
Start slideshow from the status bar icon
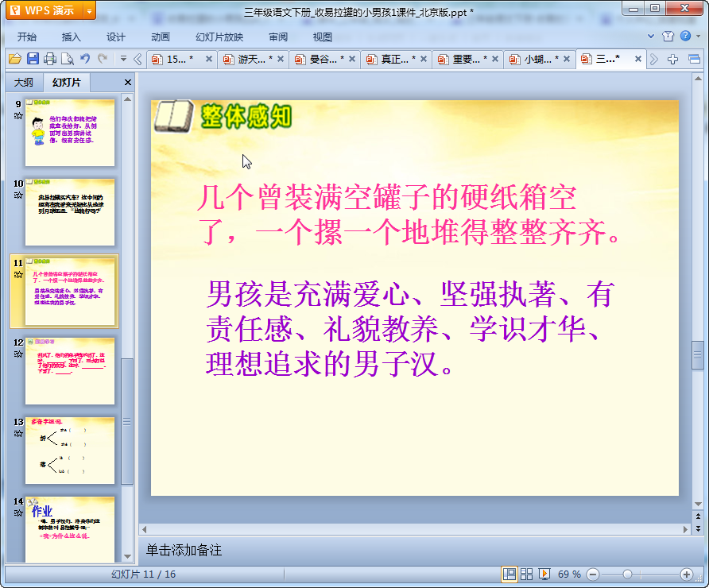coord(544,574)
